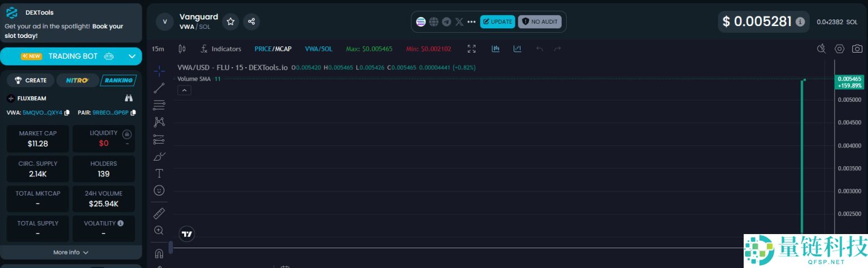Enter fullscreen chart mode
The image size is (868, 268).
(472, 49)
